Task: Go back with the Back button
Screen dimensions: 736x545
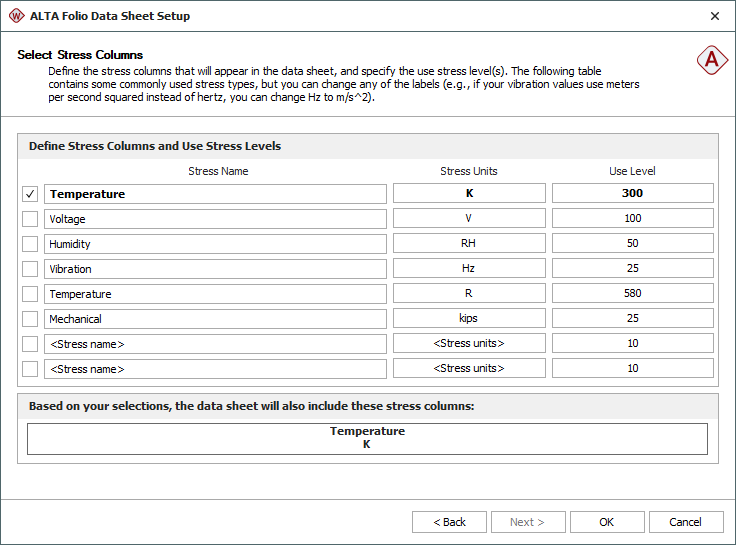Action: (449, 522)
